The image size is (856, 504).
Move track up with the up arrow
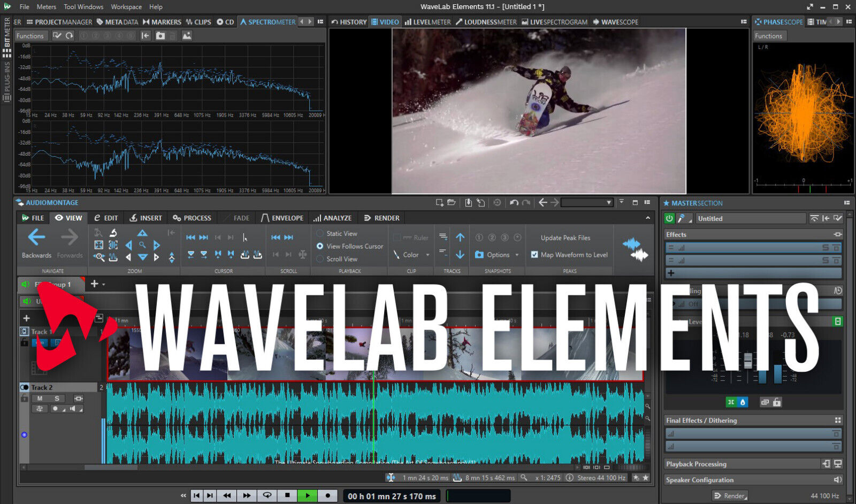tap(460, 238)
